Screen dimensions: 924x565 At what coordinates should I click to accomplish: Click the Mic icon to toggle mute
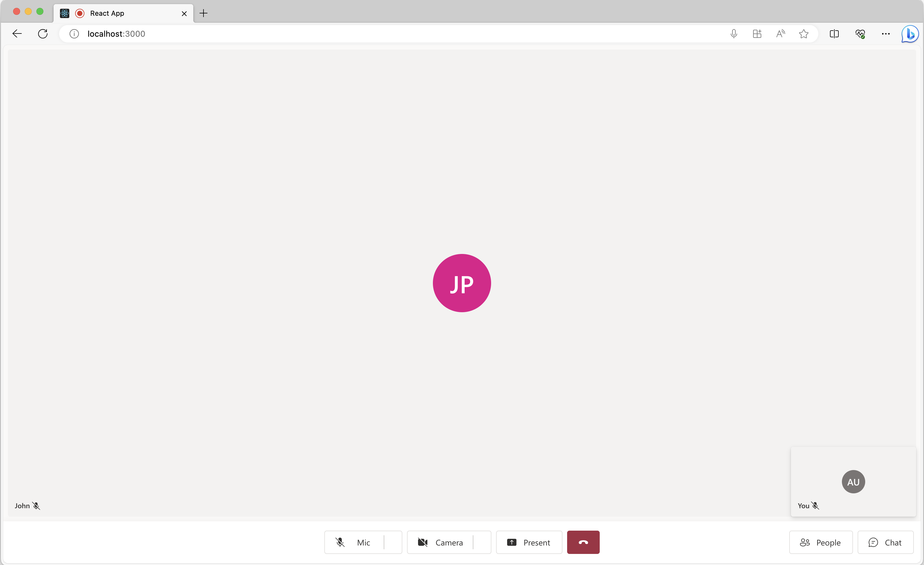pyautogui.click(x=341, y=543)
